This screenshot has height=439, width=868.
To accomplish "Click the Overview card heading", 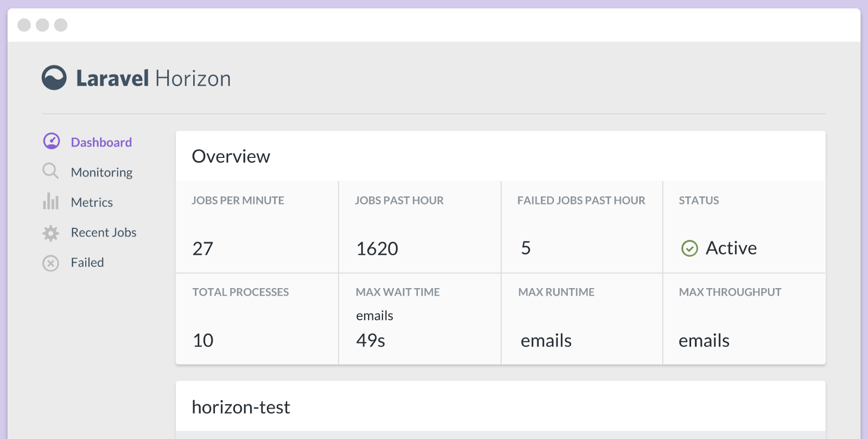I will click(x=231, y=156).
